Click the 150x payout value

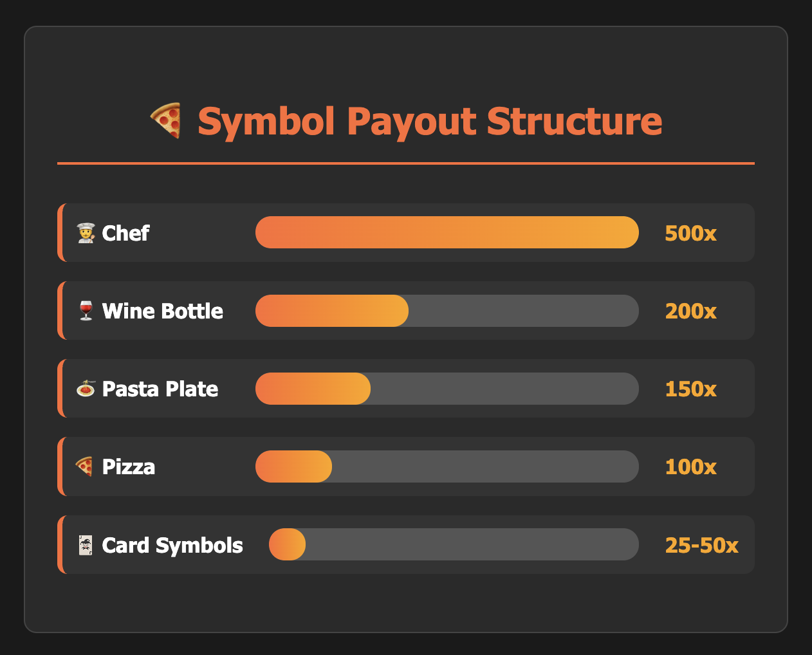click(x=690, y=389)
